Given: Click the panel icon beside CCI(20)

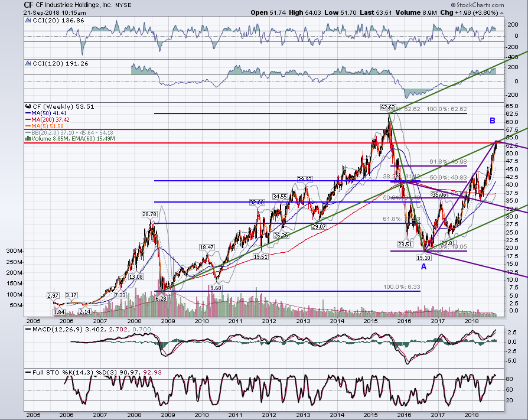Looking at the screenshot, I should [x=28, y=21].
